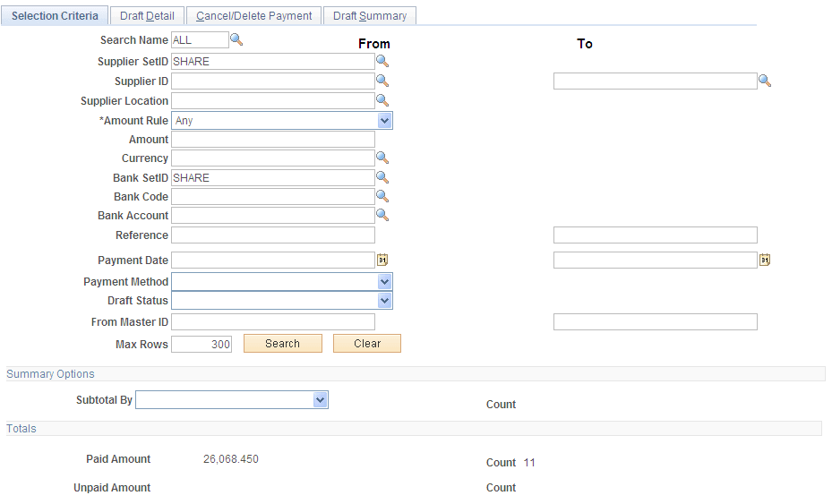Select the Paid Amount value 26,068.450
Image resolution: width=832 pixels, height=504 pixels.
[x=231, y=459]
